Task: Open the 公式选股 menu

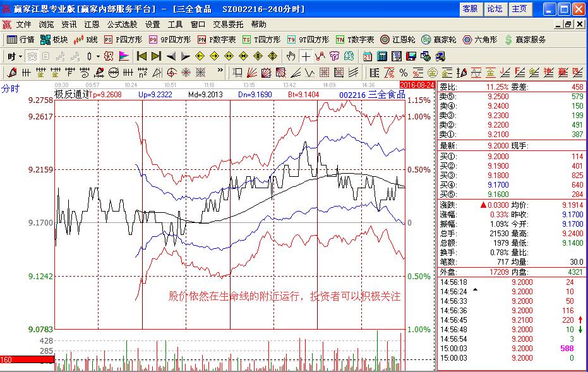Action: pos(122,25)
